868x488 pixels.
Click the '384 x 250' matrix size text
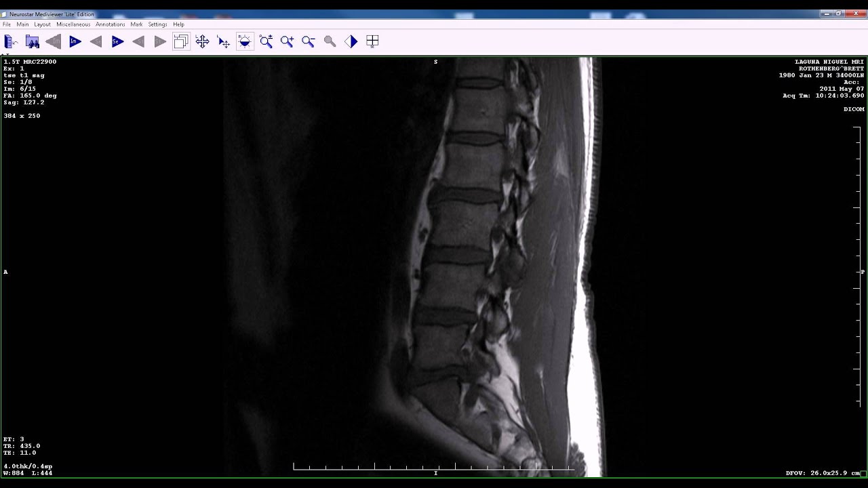pyautogui.click(x=22, y=116)
